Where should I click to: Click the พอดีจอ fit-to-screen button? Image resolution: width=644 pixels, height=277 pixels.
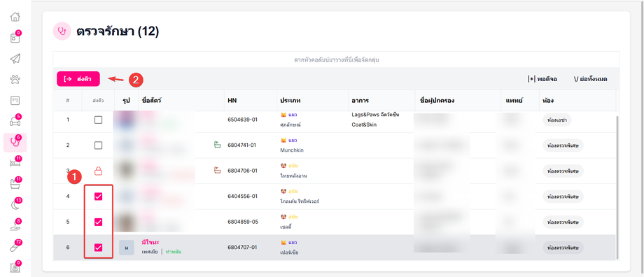tap(542, 79)
